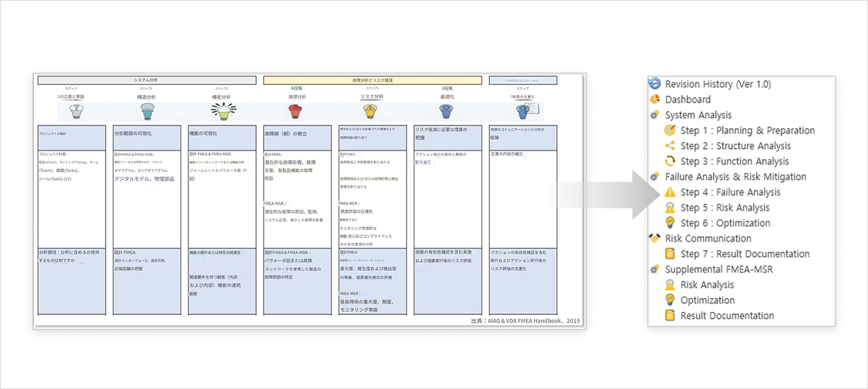
Task: Click the gear icon beside System Analysis
Action: pyautogui.click(x=654, y=115)
